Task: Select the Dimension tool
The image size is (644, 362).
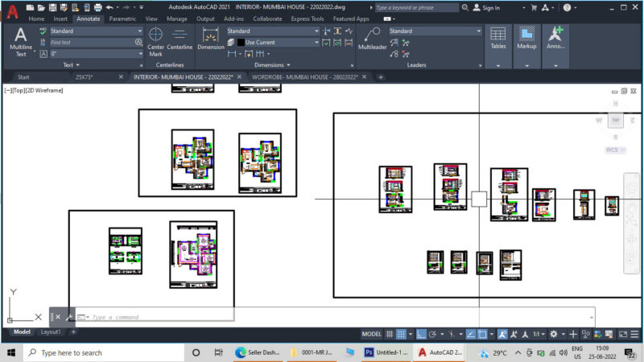Action: click(211, 39)
